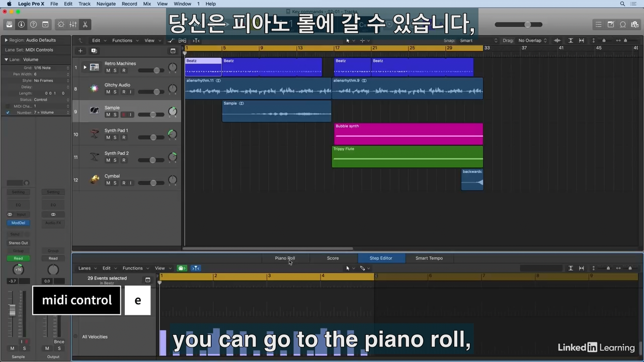Toggle the automation button in tracks toolbar
The height and width of the screenshot is (362, 644).
171,40
